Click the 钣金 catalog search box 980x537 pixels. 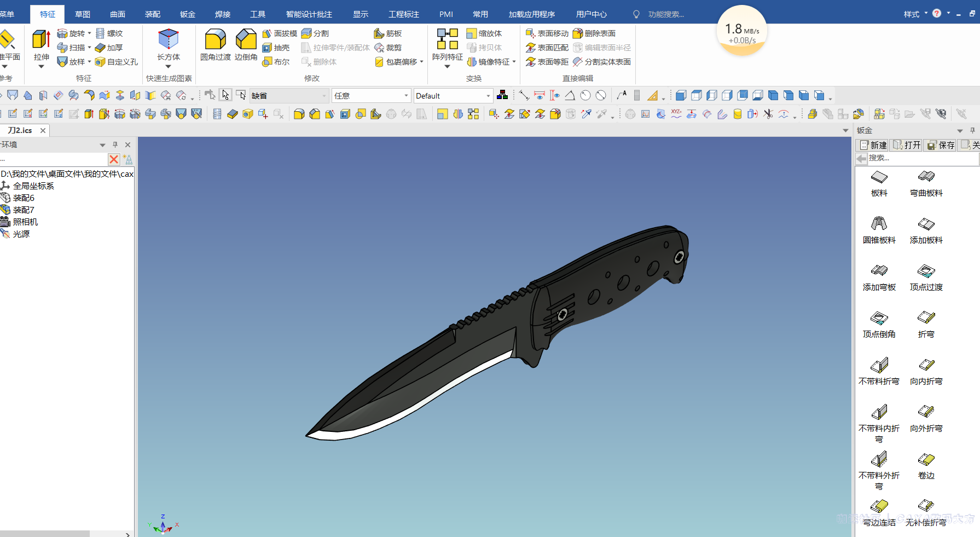coord(923,158)
